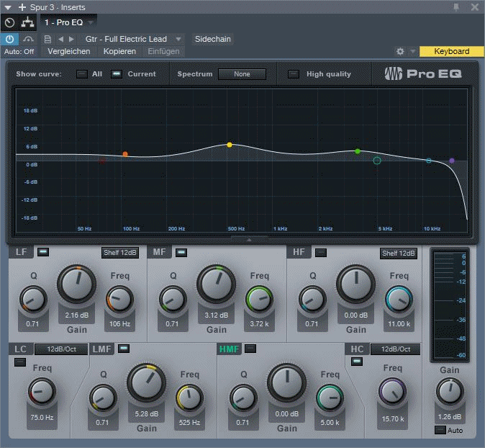Select the yellow LMF node on the curve
The image size is (485, 448).
[230, 145]
